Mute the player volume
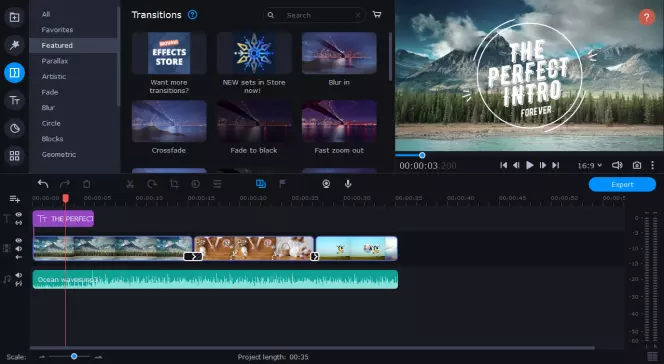664x364 pixels. click(x=617, y=165)
